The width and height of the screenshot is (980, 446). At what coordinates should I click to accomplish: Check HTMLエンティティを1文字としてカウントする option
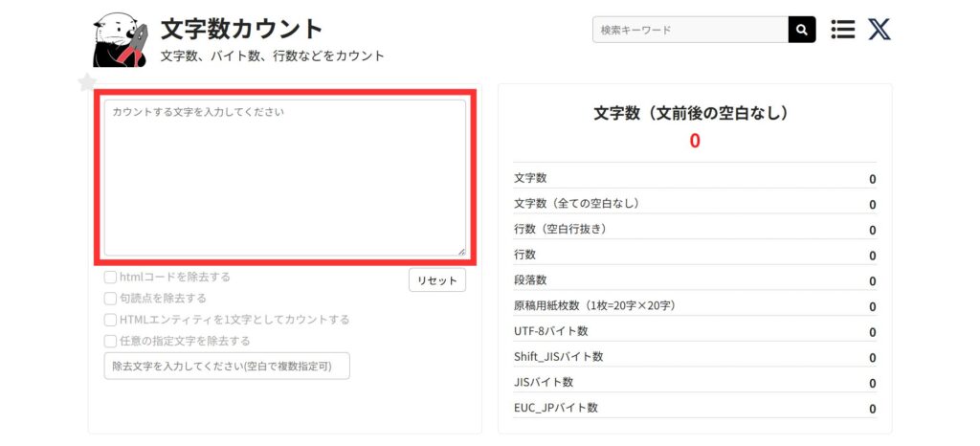tap(110, 320)
